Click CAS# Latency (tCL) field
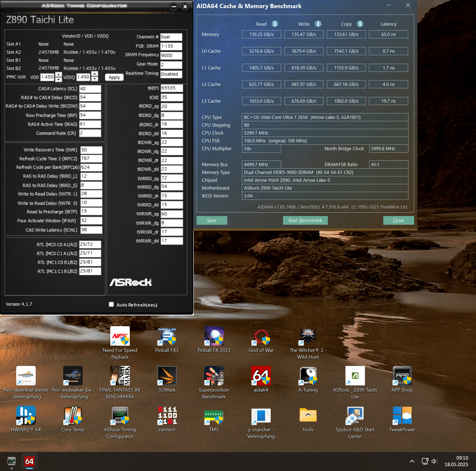This screenshot has height=471, width=476. 90,89
